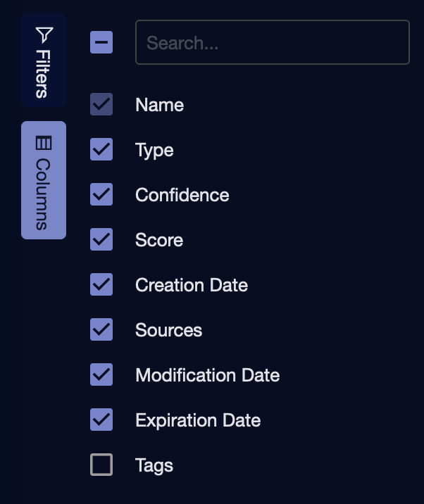Select the Sources column label
The width and height of the screenshot is (424, 504).
click(x=169, y=330)
